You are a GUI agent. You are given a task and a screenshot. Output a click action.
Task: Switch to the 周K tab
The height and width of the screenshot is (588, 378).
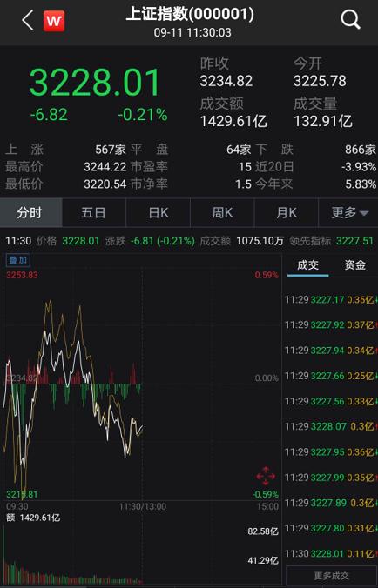(222, 212)
